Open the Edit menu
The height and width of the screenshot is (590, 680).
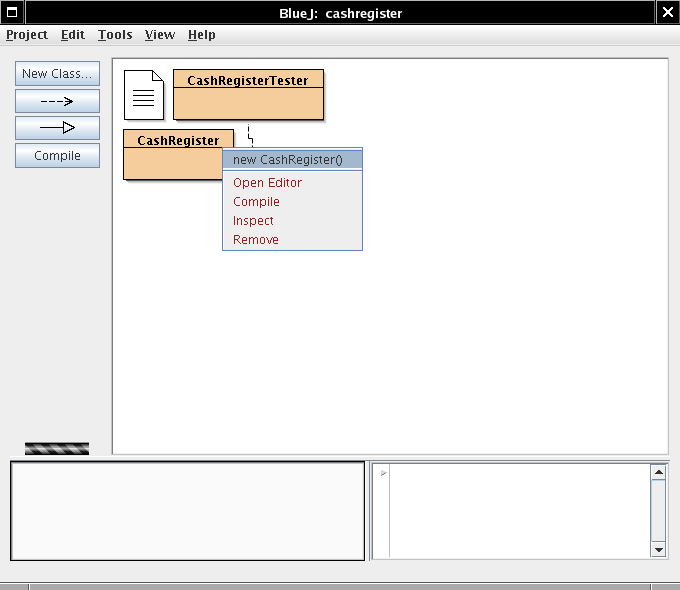pyautogui.click(x=73, y=35)
